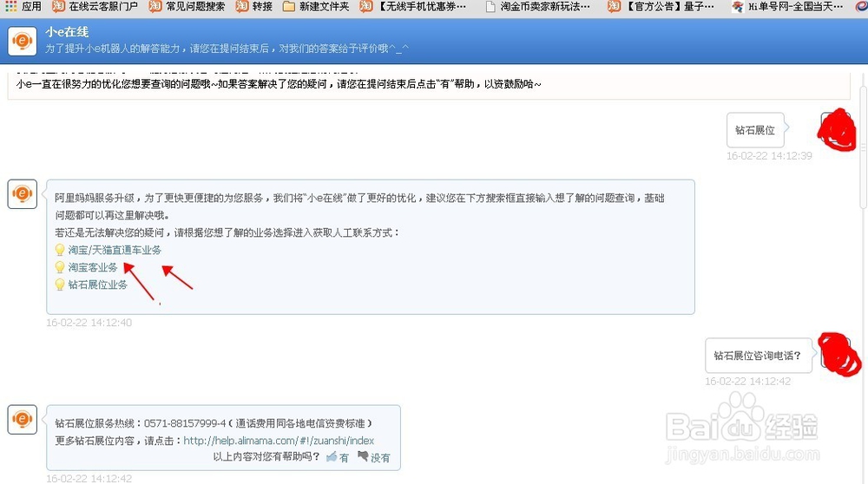Image resolution: width=868 pixels, height=484 pixels.
Task: Open the 官方公告 量子 bookmark
Action: pos(661,7)
